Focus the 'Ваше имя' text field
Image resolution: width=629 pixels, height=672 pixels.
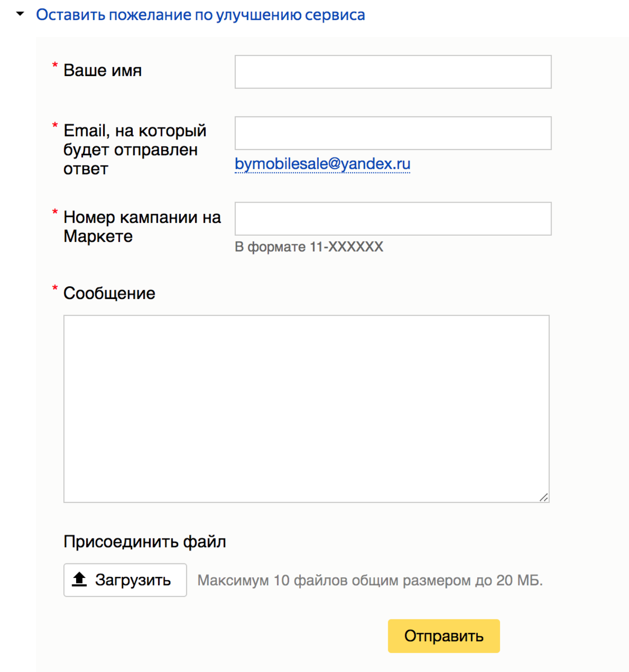tap(393, 72)
